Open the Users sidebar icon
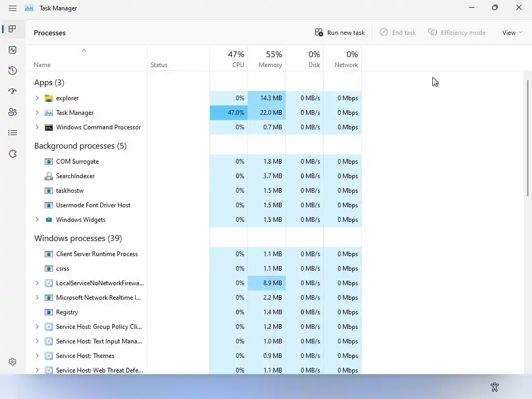Image resolution: width=532 pixels, height=399 pixels. pyautogui.click(x=12, y=112)
